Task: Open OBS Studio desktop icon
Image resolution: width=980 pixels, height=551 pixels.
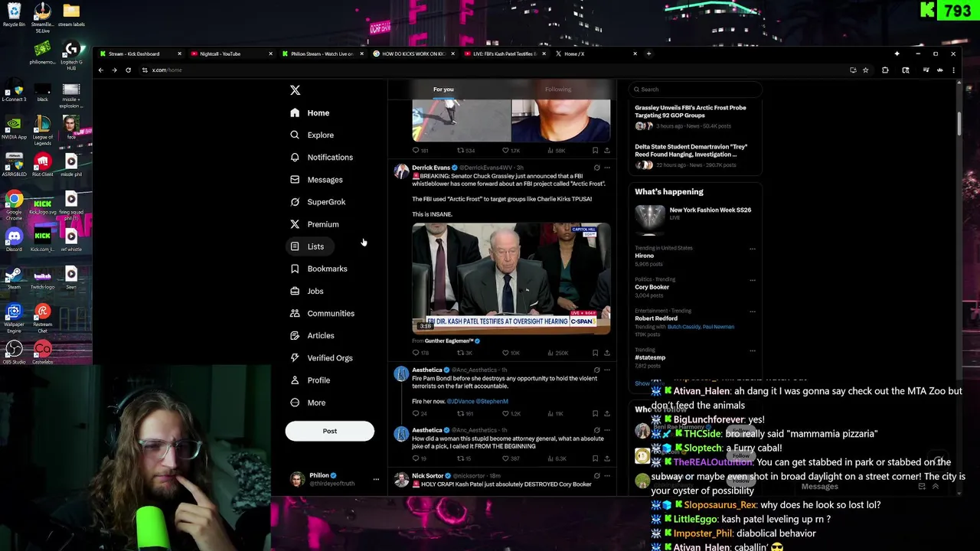Action: pos(14,352)
